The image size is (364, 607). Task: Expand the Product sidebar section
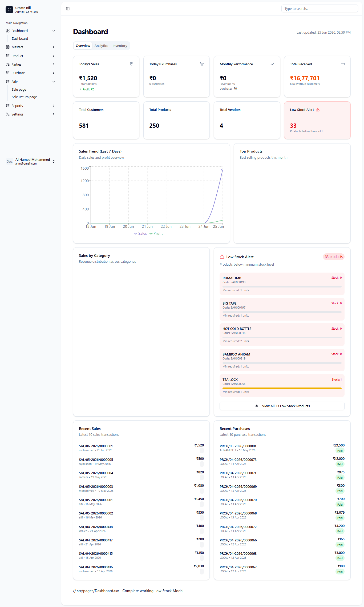54,56
